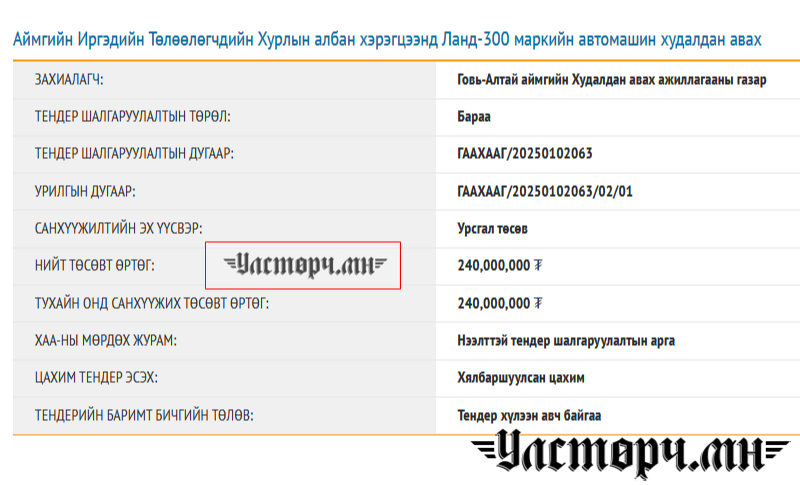Image resolution: width=800 pixels, height=485 pixels.
Task: Select the value Бараа
Action: point(474,117)
